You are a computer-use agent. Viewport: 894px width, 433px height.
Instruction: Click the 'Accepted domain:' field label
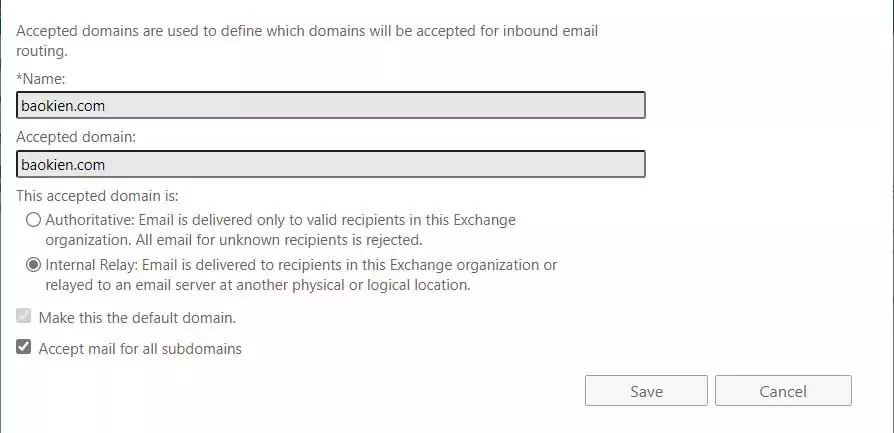click(76, 137)
